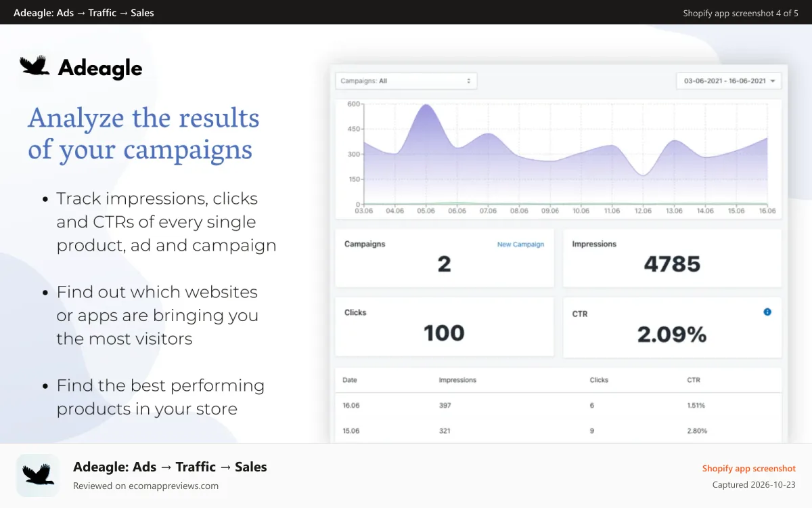Click the 15.06 date table cell
This screenshot has width=812, height=508.
351,431
